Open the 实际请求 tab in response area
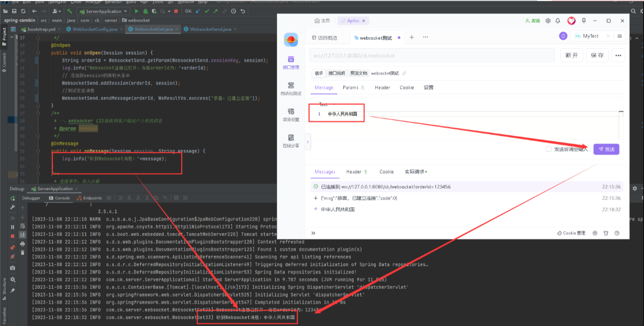Screen dimensions: 644x326 point(415,172)
